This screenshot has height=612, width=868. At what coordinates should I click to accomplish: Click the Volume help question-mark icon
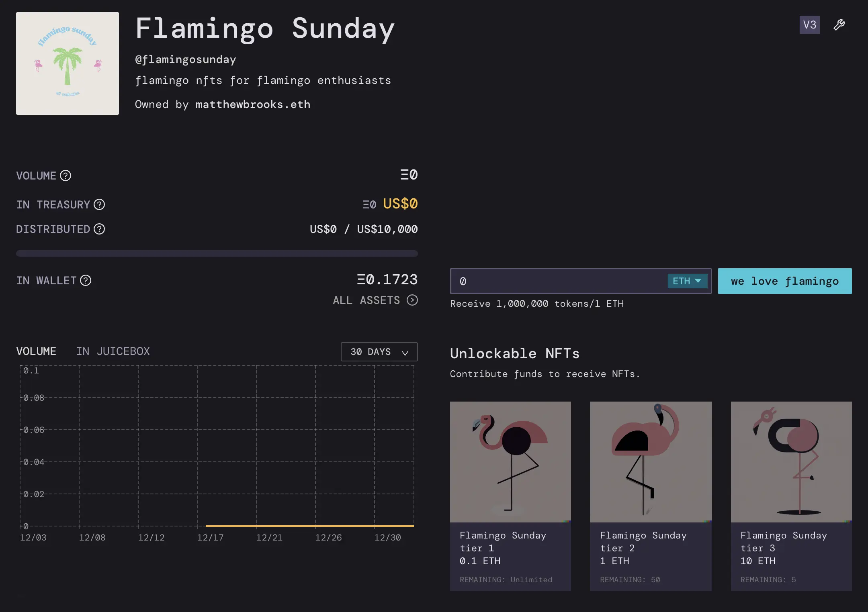(66, 175)
